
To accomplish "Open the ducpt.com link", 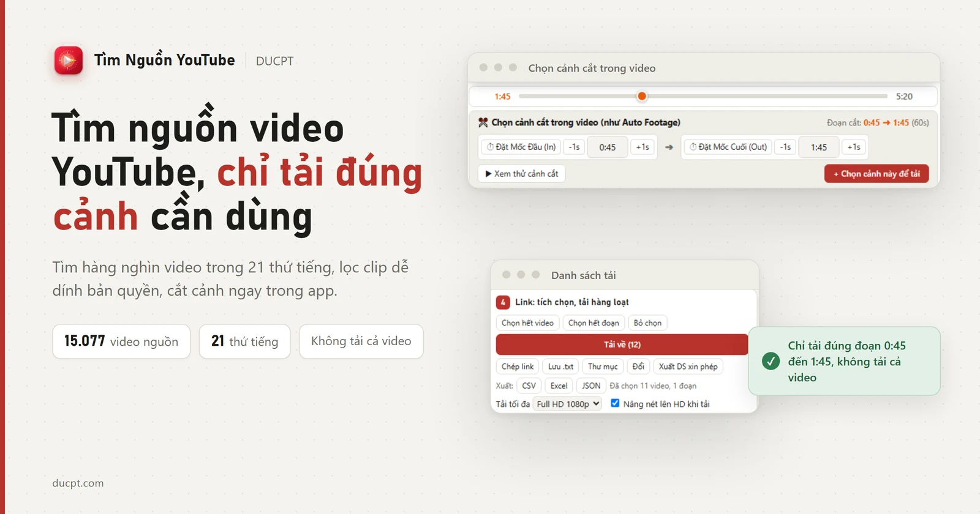I will click(78, 483).
